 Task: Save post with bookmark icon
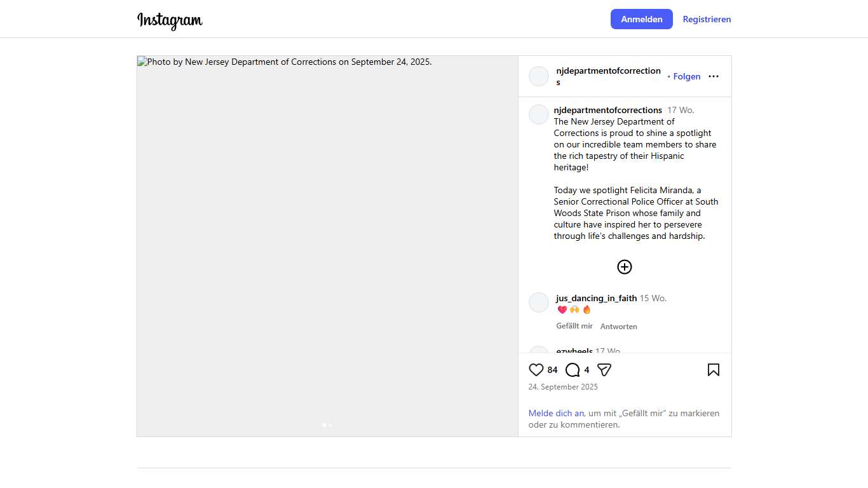714,370
